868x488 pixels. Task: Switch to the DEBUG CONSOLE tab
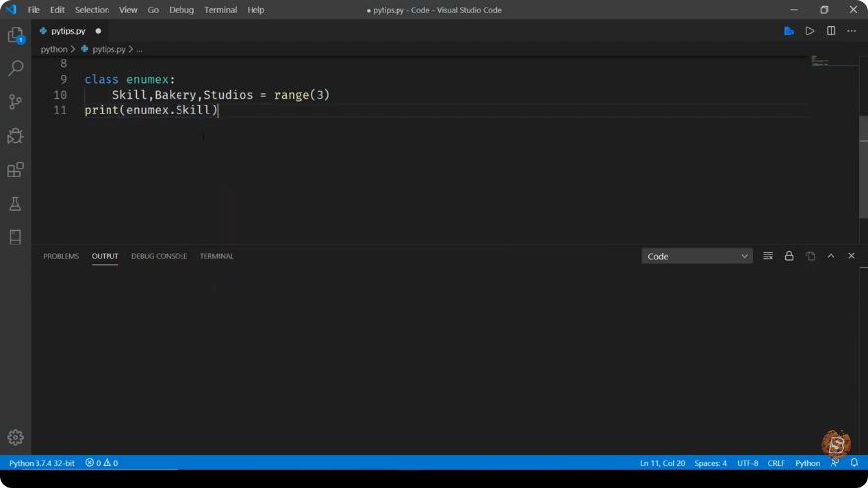coord(160,256)
